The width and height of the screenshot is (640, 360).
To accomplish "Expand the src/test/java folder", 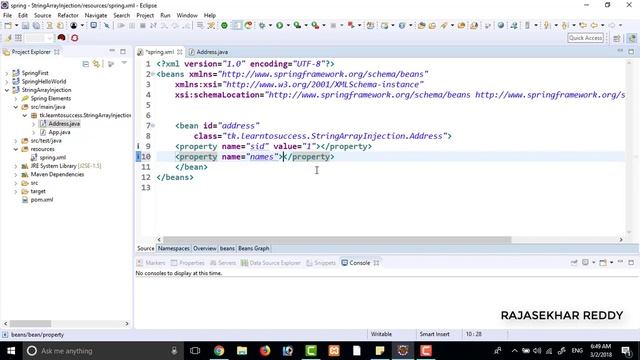I will tap(16, 140).
